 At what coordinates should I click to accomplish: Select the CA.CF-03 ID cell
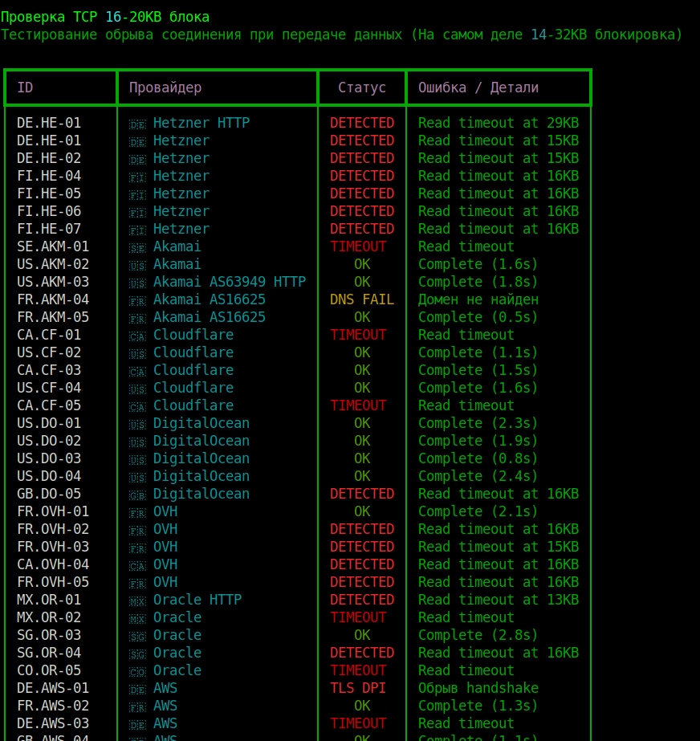[49, 370]
